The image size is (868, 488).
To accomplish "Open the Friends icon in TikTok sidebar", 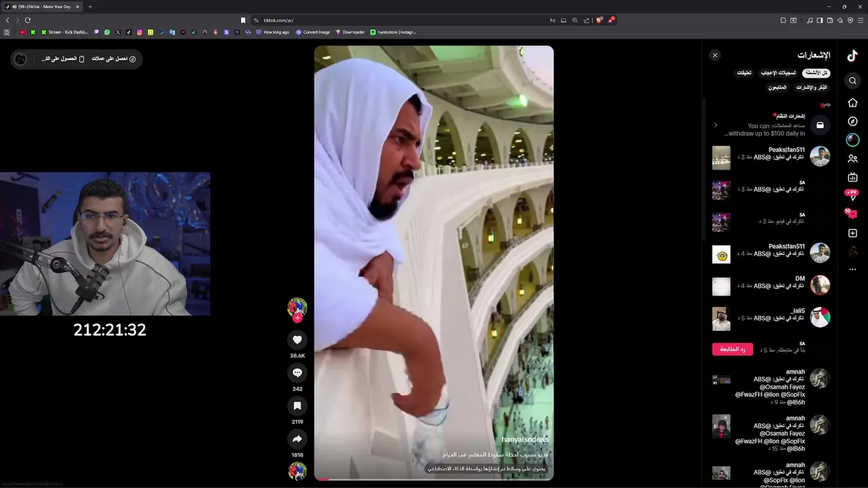I will 852,159.
